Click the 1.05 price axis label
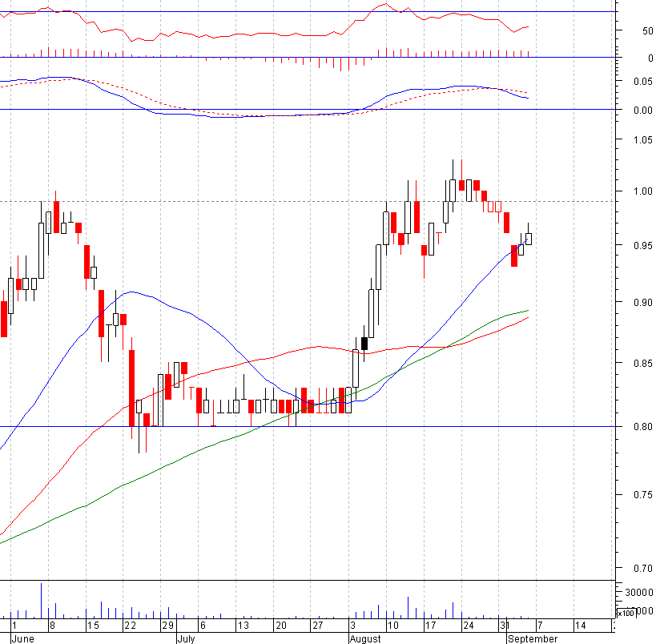This screenshot has width=656, height=644. pyautogui.click(x=643, y=139)
